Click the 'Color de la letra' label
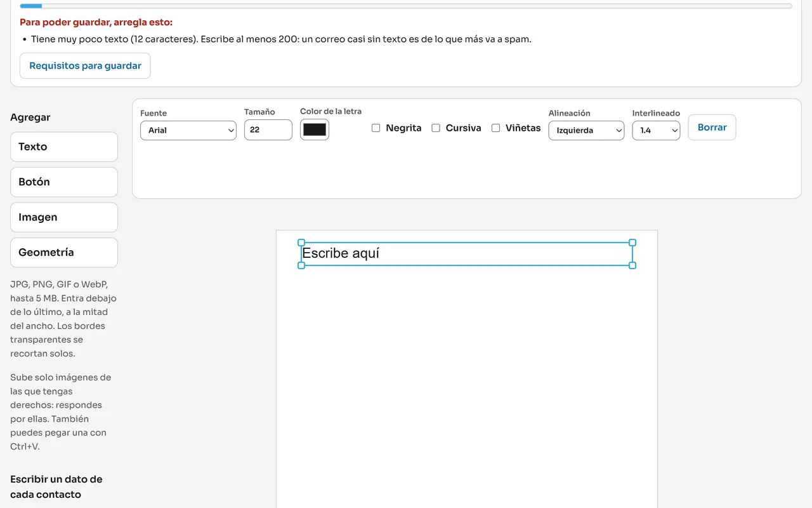Screen dimensions: 812x508 click(331, 111)
